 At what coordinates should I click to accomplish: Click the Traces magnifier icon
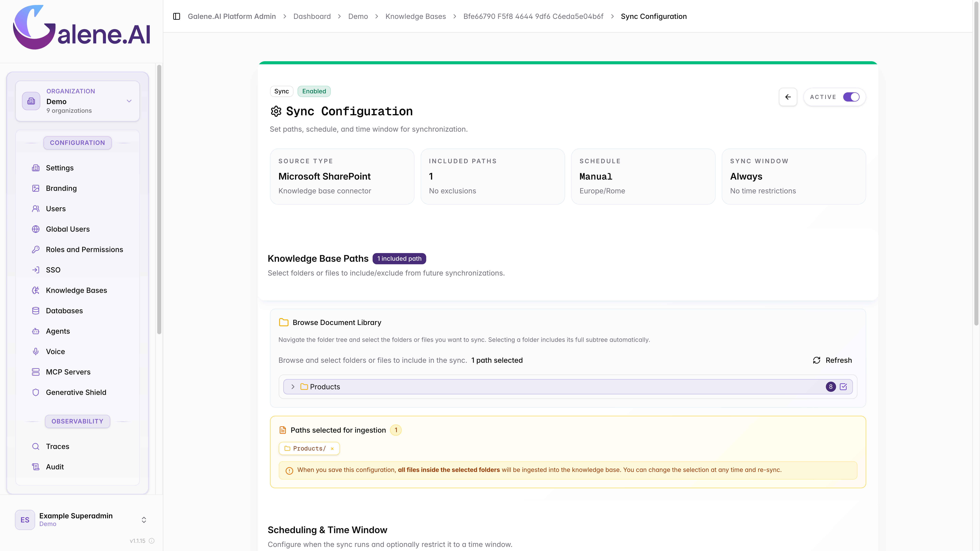click(36, 446)
